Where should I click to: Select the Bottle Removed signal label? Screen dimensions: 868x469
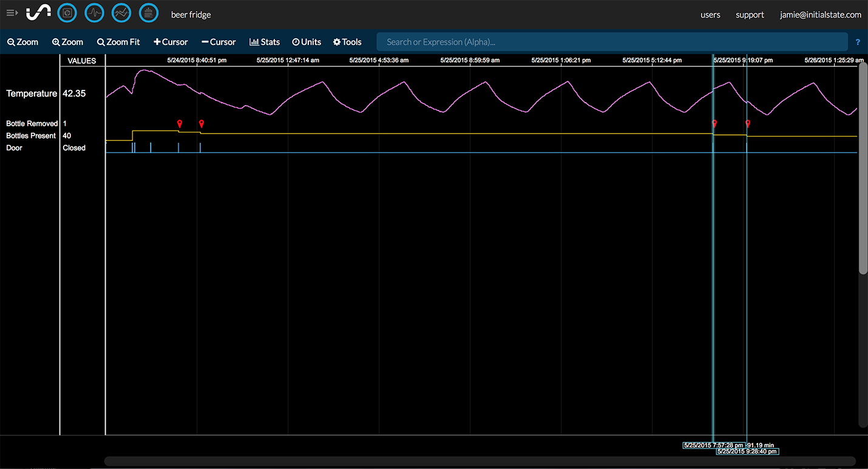pos(32,123)
